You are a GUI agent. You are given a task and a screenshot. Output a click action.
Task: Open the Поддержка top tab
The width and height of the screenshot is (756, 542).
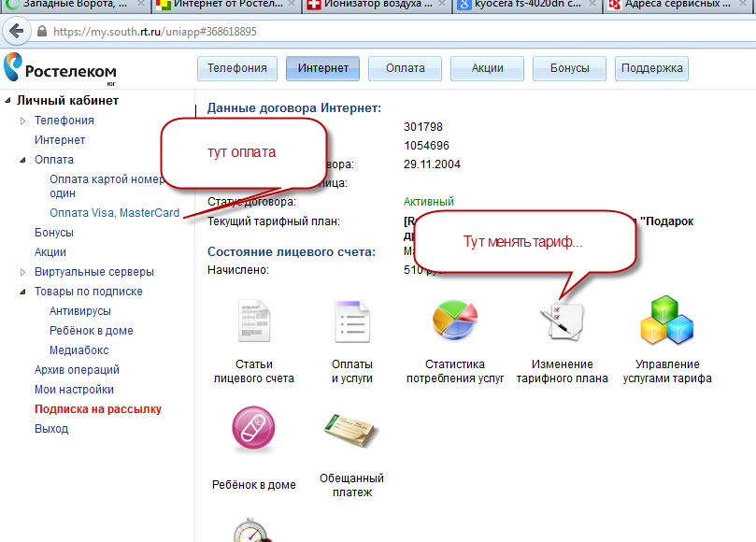(x=652, y=68)
